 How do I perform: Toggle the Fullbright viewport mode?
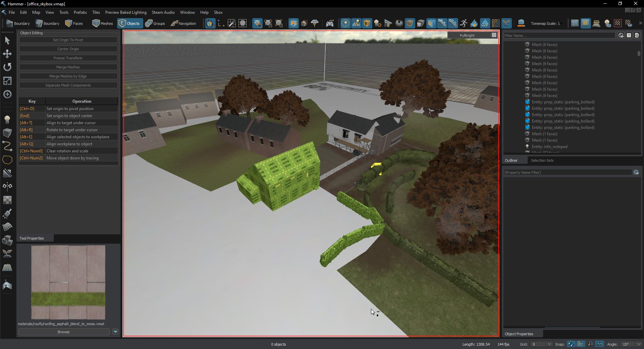(467, 35)
